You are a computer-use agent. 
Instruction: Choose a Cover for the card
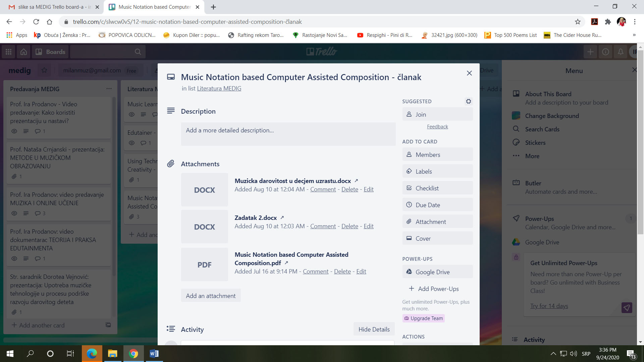tap(437, 238)
